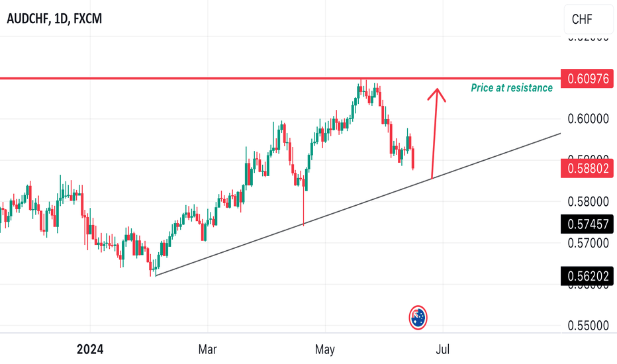
Task: Click the 2024 label on time axis
Action: pyautogui.click(x=90, y=349)
